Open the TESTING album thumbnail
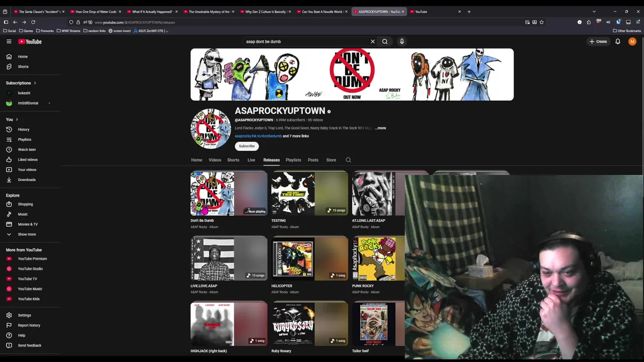Image resolution: width=644 pixels, height=362 pixels. click(309, 194)
